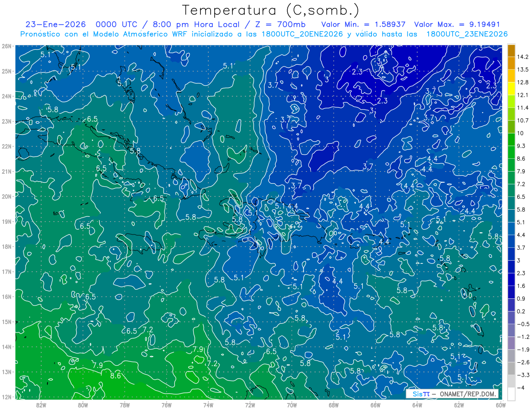532x411 pixels.
Task: Click the orange swatch at the top of the color scale
Action: point(511,51)
